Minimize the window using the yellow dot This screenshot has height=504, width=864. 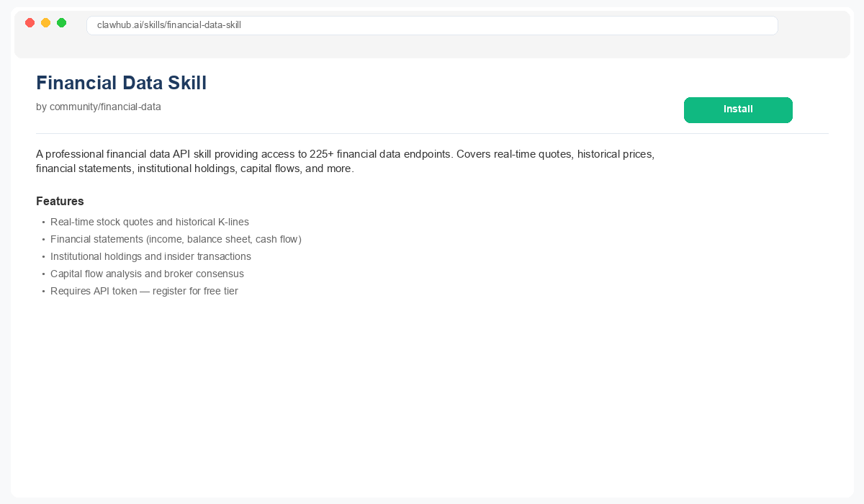[x=45, y=23]
